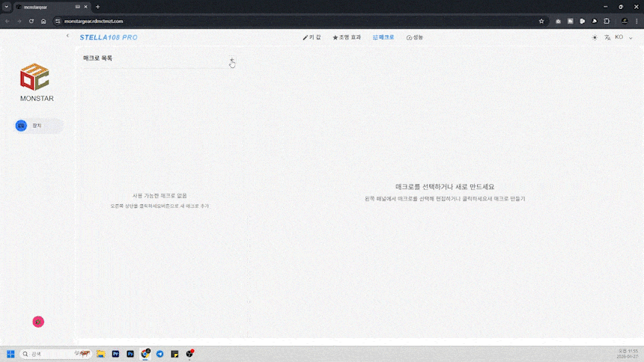Click the MONSTAR logo
The image size is (644, 362).
[x=37, y=78]
